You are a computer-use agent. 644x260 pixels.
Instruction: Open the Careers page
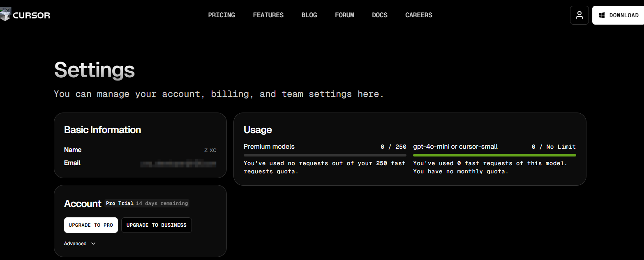419,15
